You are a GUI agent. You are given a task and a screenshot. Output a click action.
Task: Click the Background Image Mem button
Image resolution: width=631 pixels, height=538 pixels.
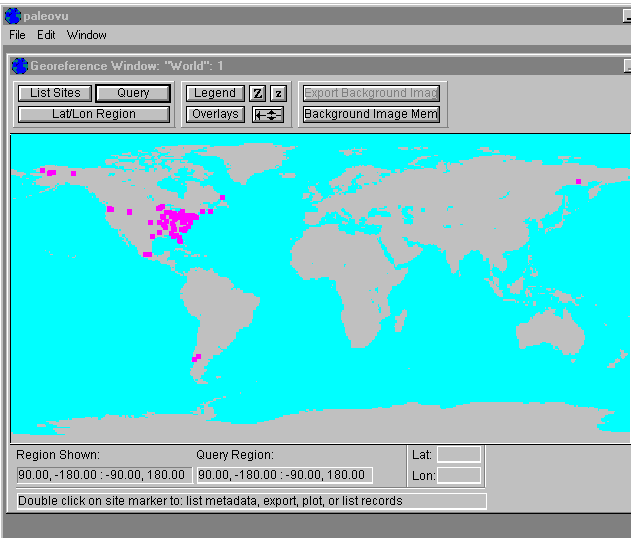[371, 114]
